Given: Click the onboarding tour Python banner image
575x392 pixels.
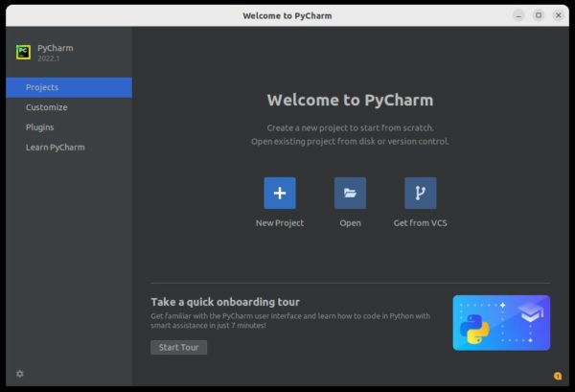Looking at the screenshot, I should [x=501, y=323].
